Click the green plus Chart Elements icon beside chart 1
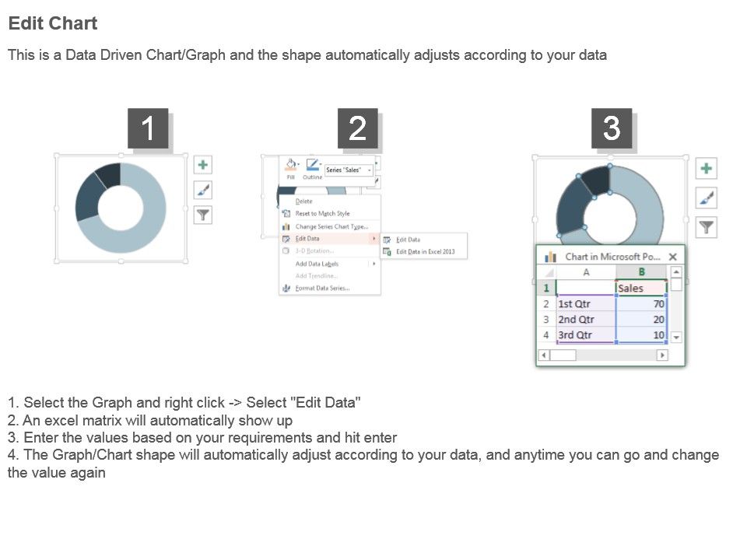747x560 pixels. click(x=203, y=165)
